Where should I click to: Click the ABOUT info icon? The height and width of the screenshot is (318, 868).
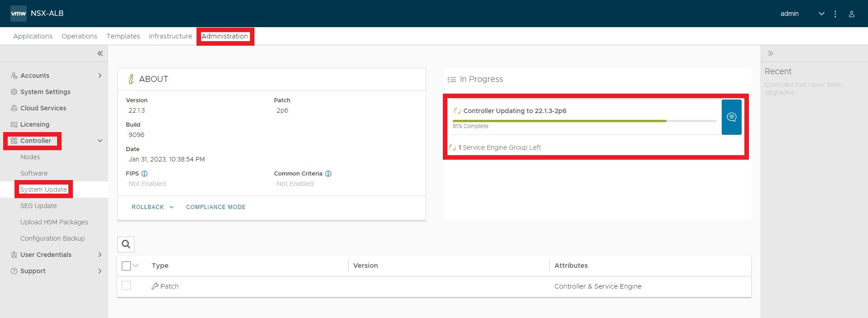131,79
